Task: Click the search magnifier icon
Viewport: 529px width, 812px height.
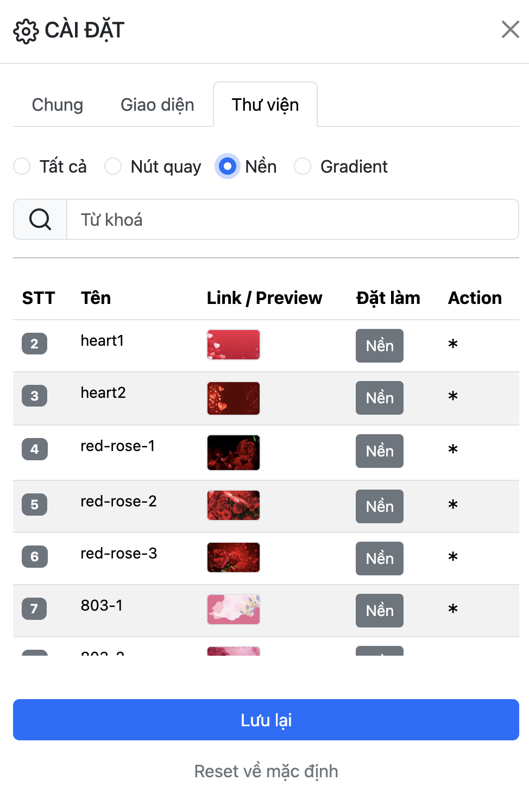Action: pyautogui.click(x=40, y=220)
